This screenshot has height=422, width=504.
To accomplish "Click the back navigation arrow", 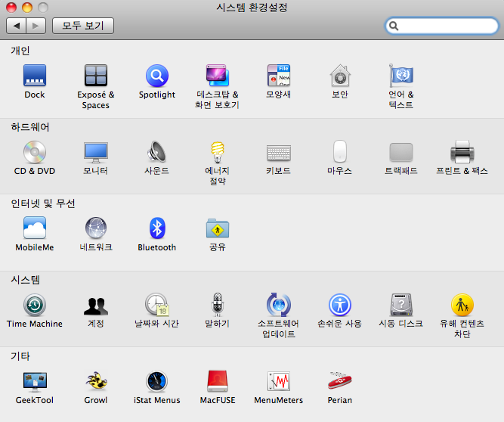I will [17, 26].
